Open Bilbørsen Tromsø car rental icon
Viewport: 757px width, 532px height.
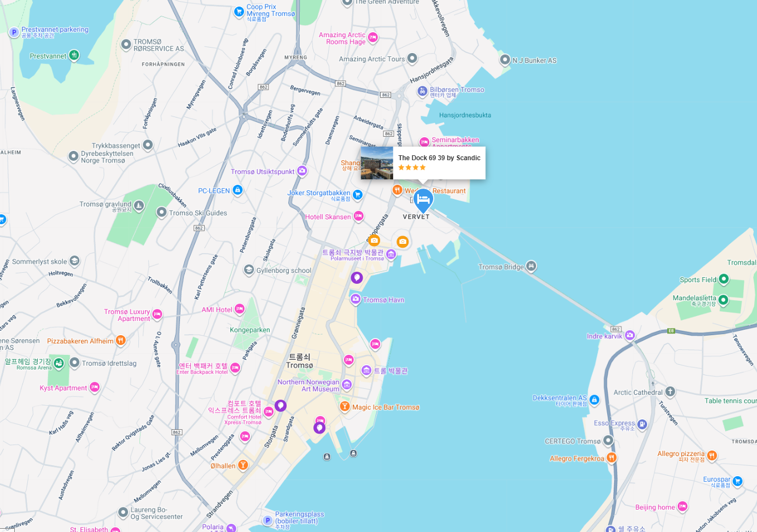pyautogui.click(x=422, y=91)
